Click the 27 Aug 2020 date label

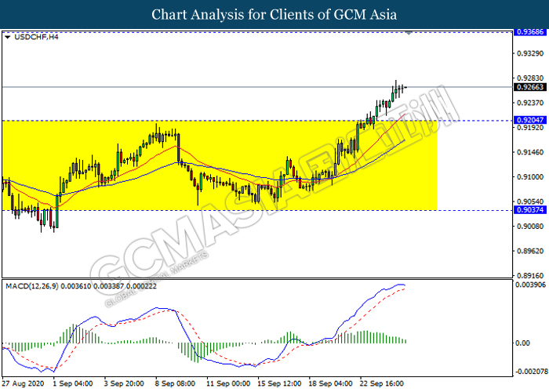23,383
